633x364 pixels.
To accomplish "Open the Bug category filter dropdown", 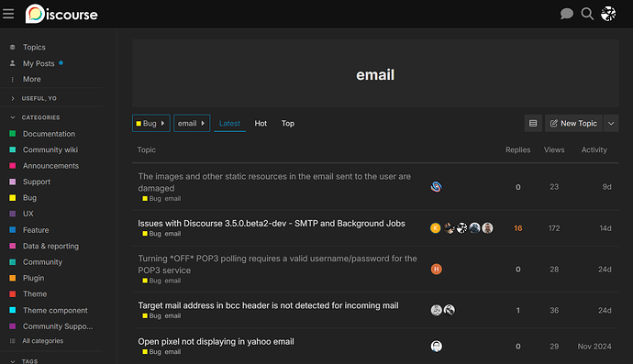I will (151, 124).
